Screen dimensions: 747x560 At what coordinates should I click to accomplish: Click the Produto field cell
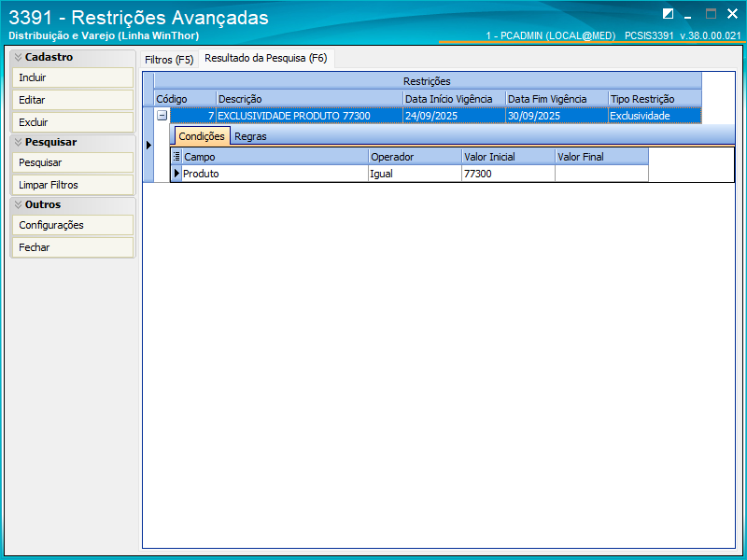pos(275,174)
